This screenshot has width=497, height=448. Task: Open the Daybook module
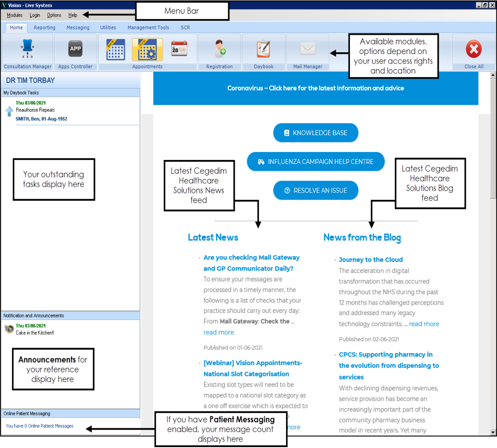[x=264, y=52]
